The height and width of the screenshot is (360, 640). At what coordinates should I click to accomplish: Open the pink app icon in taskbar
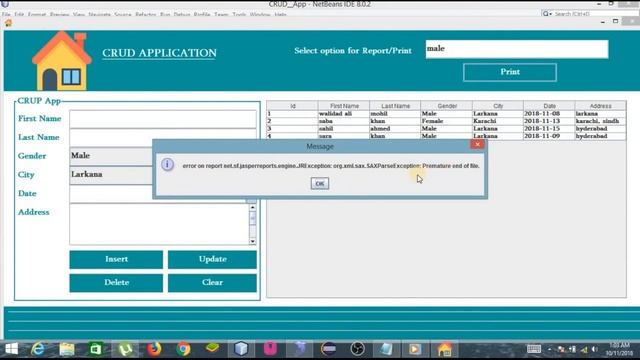(x=270, y=349)
